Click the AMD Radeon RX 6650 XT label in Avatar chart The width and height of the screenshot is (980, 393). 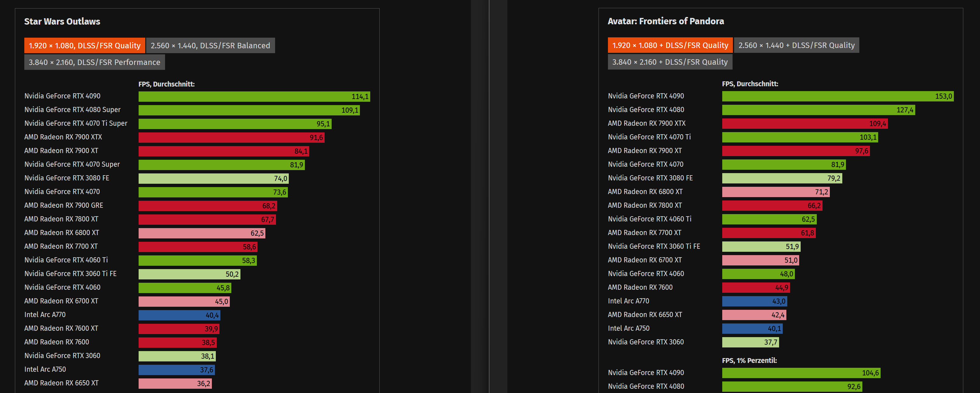644,315
